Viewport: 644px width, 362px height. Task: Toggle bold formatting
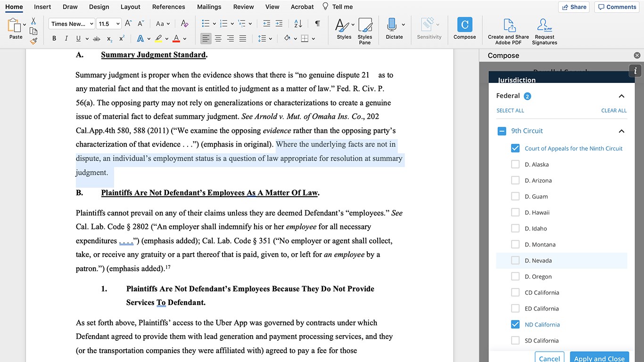[x=54, y=39]
